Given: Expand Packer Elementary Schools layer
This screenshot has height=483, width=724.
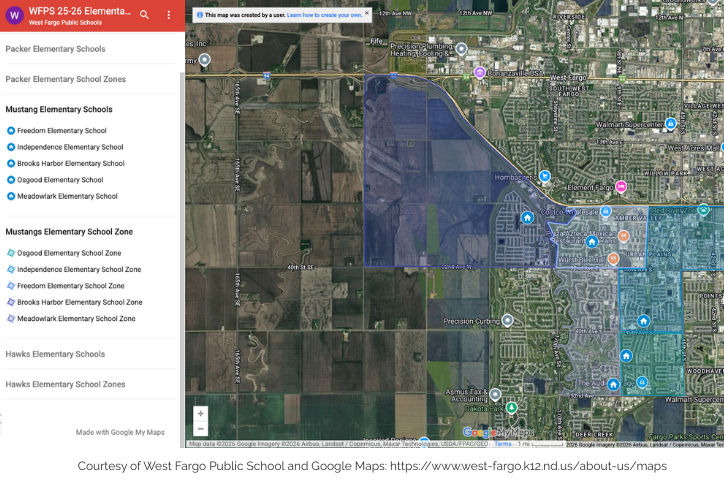Looking at the screenshot, I should (x=55, y=49).
